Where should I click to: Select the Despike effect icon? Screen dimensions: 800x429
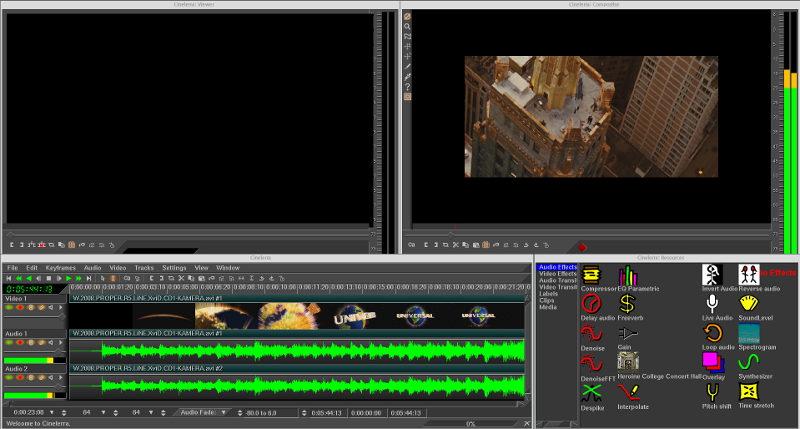pyautogui.click(x=591, y=393)
